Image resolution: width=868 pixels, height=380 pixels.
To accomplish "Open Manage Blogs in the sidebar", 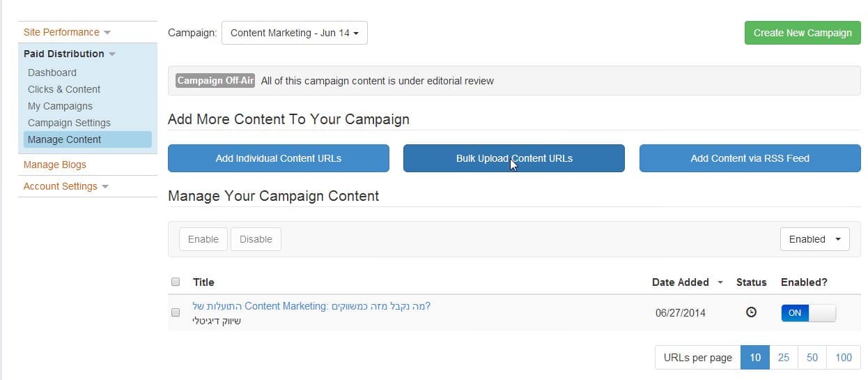I will pyautogui.click(x=55, y=165).
